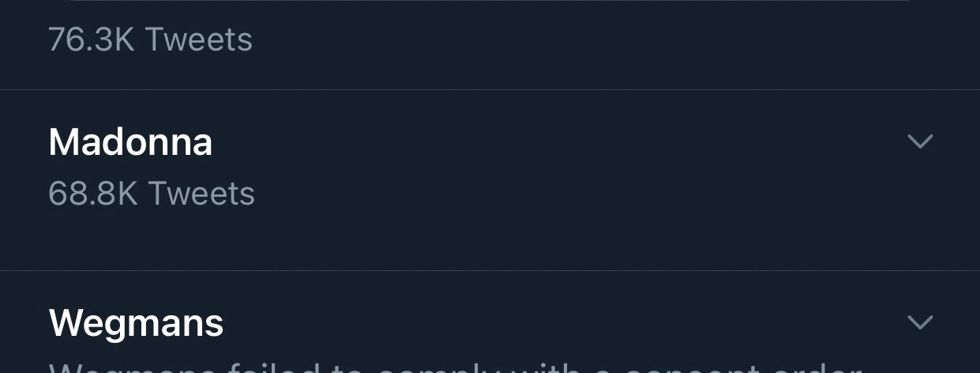The width and height of the screenshot is (980, 373).
Task: Tap the down arrow beside Wegmans
Action: tap(920, 322)
